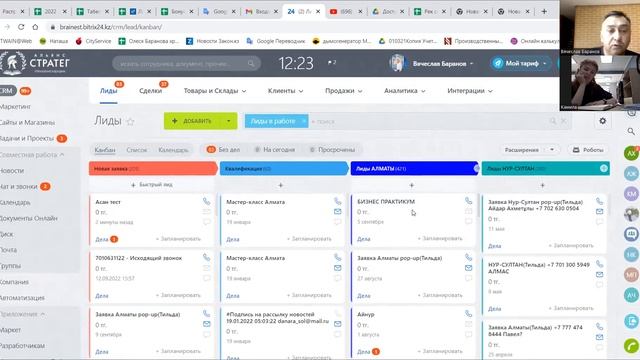Open browser home page button
Viewport: 640px width, 360px height.
[x=35, y=27]
